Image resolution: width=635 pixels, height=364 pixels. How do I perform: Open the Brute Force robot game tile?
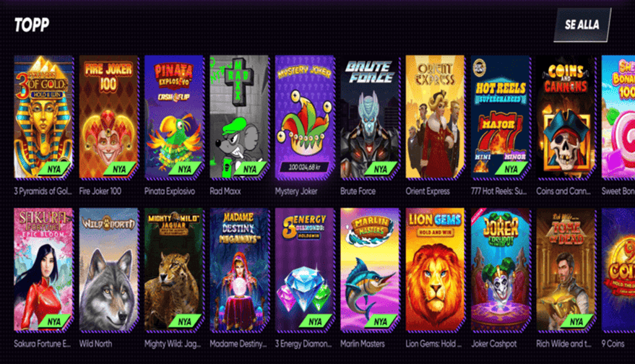click(370, 117)
